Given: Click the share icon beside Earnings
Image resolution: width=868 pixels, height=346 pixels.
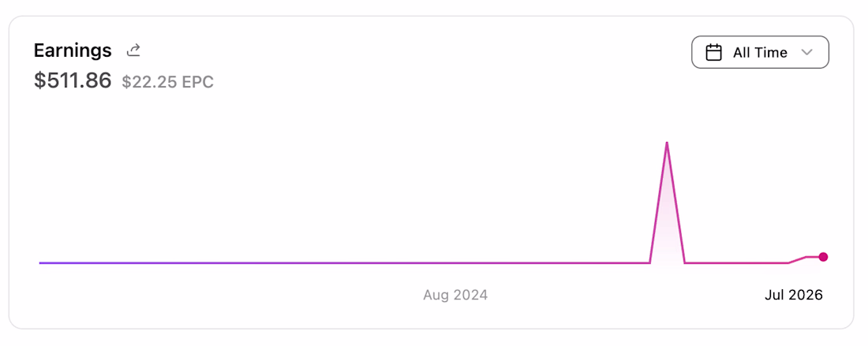Looking at the screenshot, I should coord(133,51).
